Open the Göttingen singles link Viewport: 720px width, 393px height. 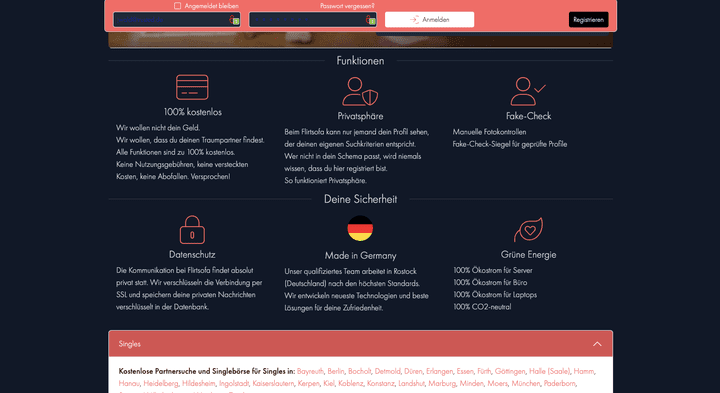point(510,371)
